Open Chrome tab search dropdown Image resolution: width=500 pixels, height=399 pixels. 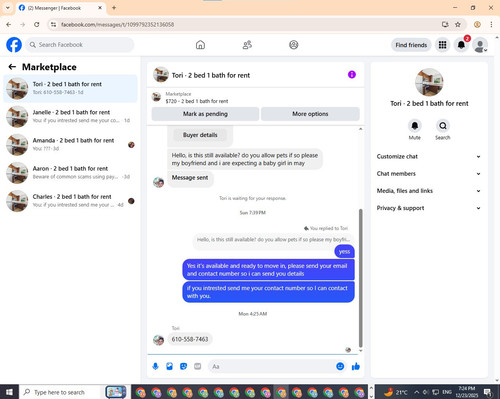coord(7,8)
